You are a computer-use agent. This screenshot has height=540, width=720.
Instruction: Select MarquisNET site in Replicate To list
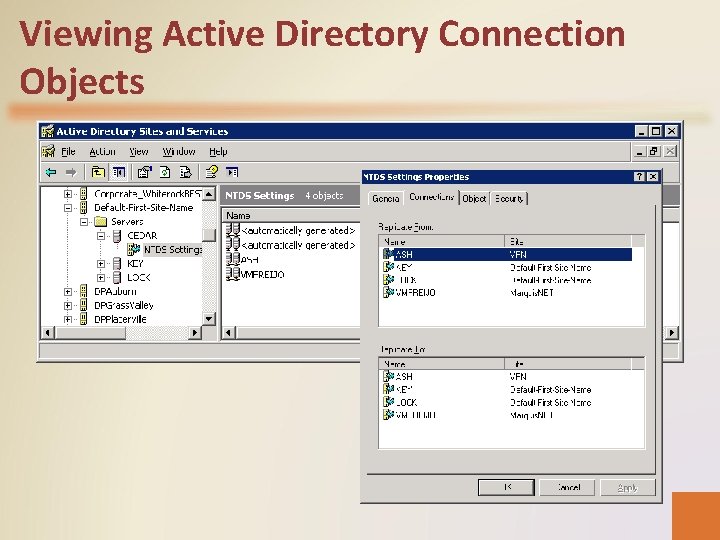531,415
